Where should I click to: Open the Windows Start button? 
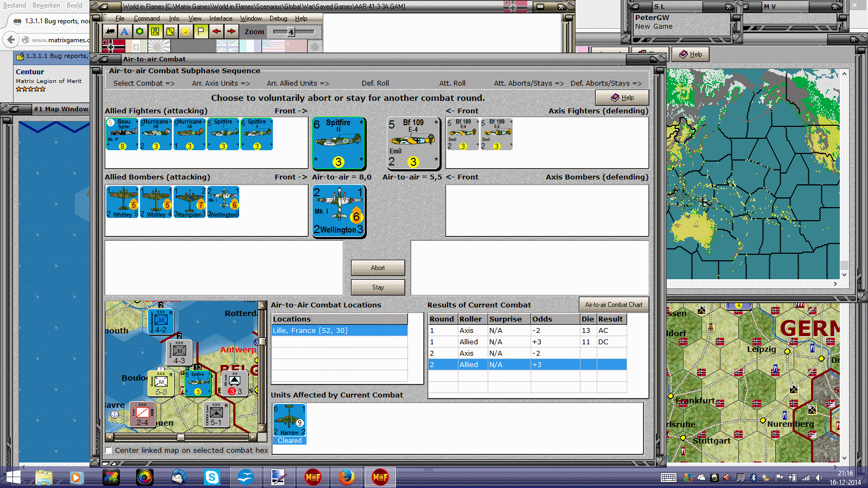[12, 477]
